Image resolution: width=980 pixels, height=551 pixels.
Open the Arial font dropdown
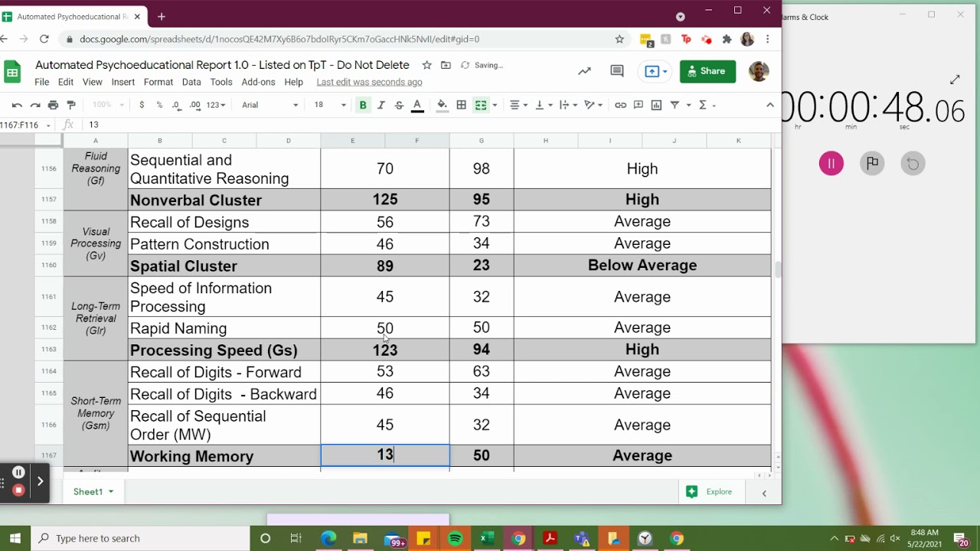pos(269,105)
